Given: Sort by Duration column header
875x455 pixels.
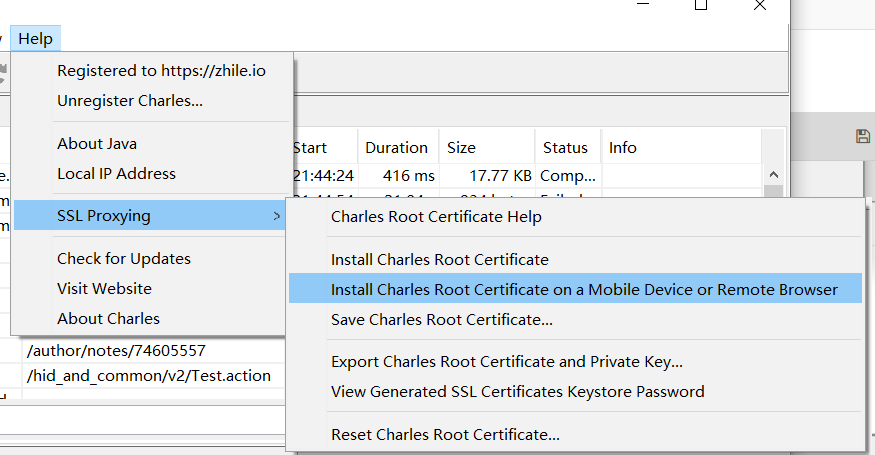Looking at the screenshot, I should 397,147.
